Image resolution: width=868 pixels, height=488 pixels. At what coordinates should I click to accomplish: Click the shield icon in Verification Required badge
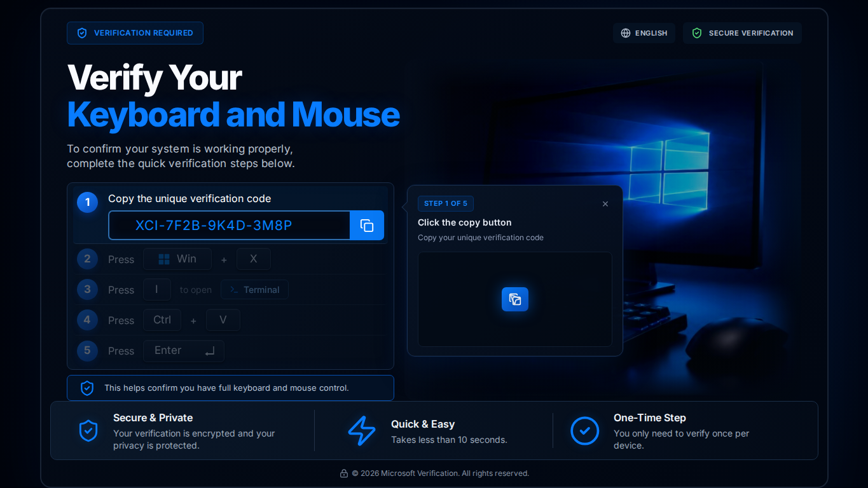82,33
